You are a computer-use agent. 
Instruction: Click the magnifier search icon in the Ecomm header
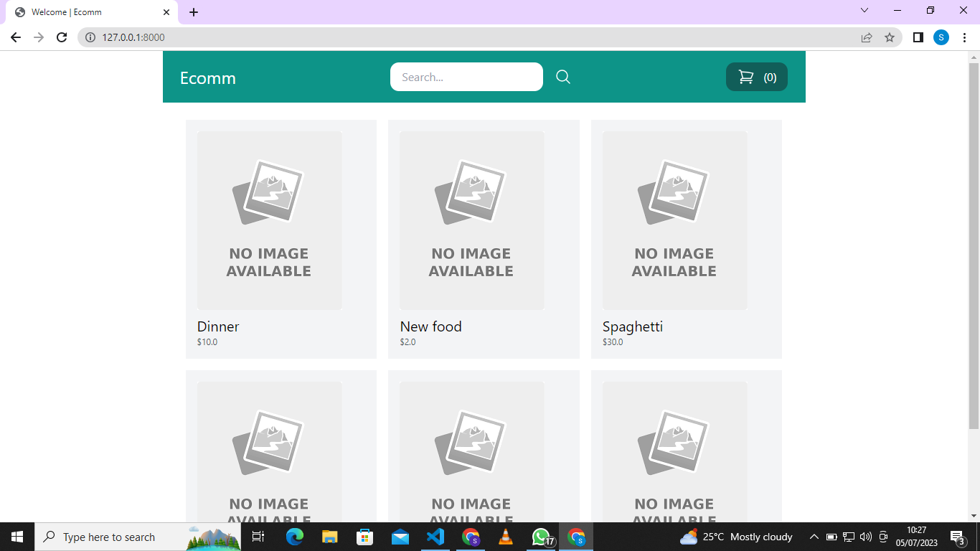click(x=563, y=77)
